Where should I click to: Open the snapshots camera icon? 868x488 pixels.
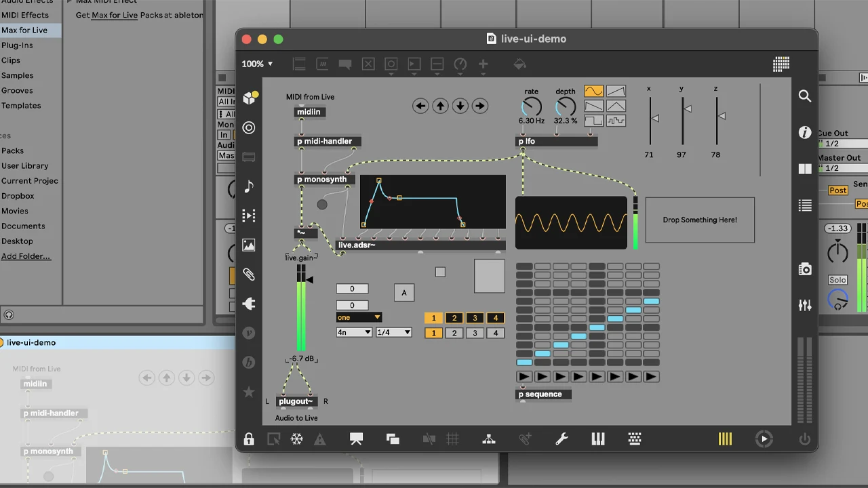(805, 270)
